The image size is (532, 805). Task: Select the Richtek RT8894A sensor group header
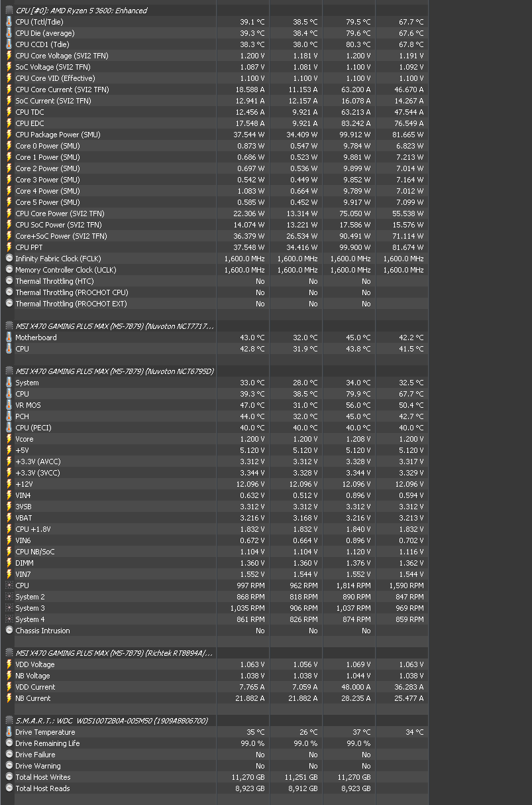[114, 653]
